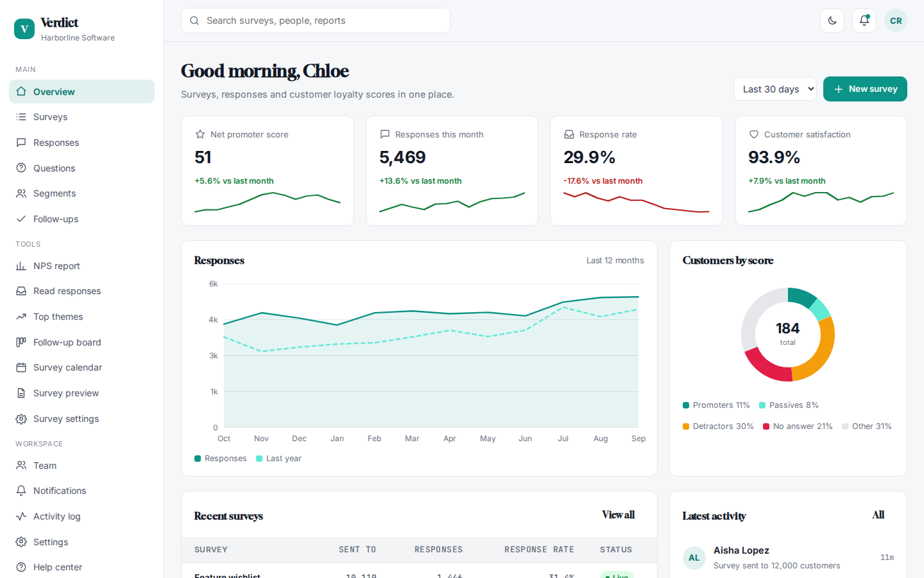Image resolution: width=924 pixels, height=578 pixels.
Task: Click the Follow-up board kanban icon
Action: click(x=21, y=342)
